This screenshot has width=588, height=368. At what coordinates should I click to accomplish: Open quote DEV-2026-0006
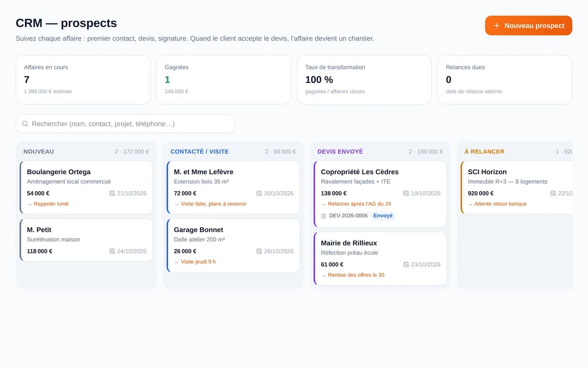[x=348, y=216]
